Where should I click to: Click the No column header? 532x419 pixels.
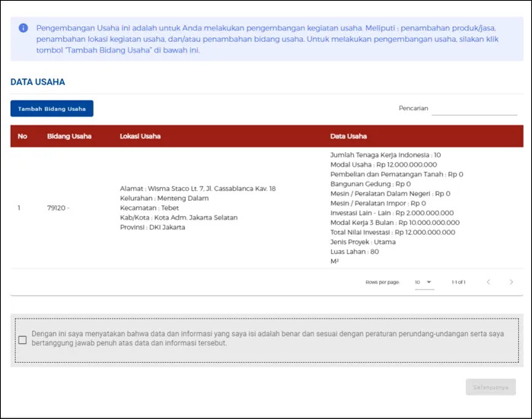coord(22,136)
